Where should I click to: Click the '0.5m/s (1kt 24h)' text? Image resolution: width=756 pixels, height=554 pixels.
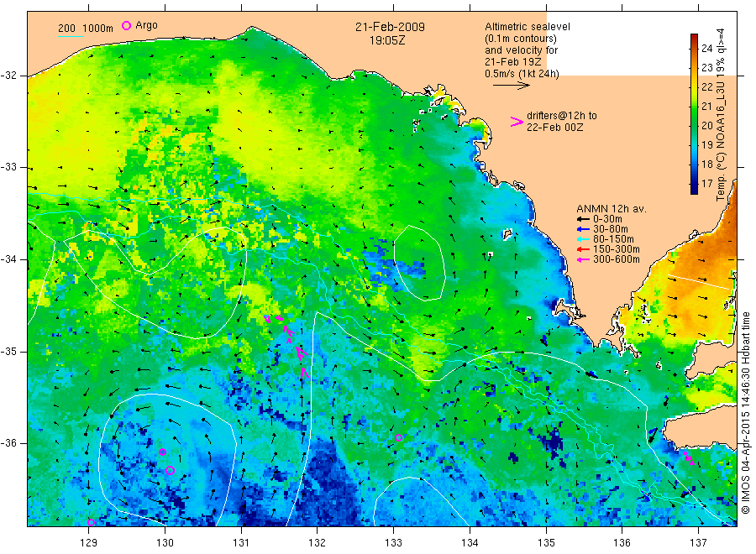(522, 74)
